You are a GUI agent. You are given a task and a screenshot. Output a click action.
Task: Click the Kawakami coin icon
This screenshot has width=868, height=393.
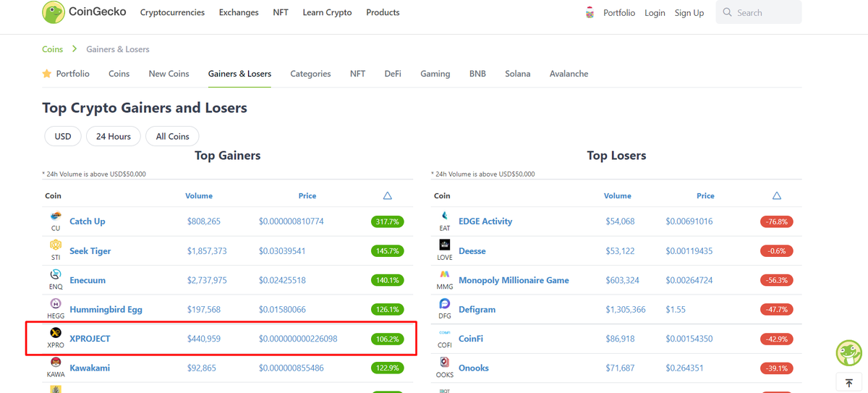[56, 363]
